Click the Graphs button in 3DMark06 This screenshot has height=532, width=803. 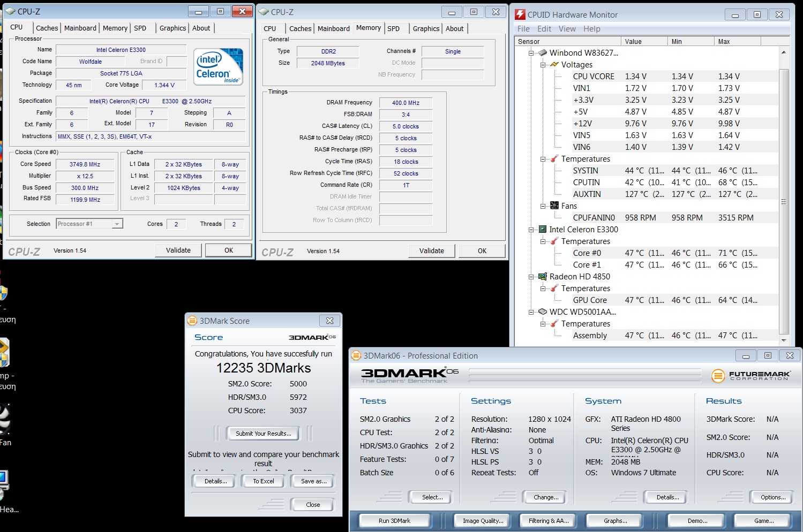pos(616,520)
